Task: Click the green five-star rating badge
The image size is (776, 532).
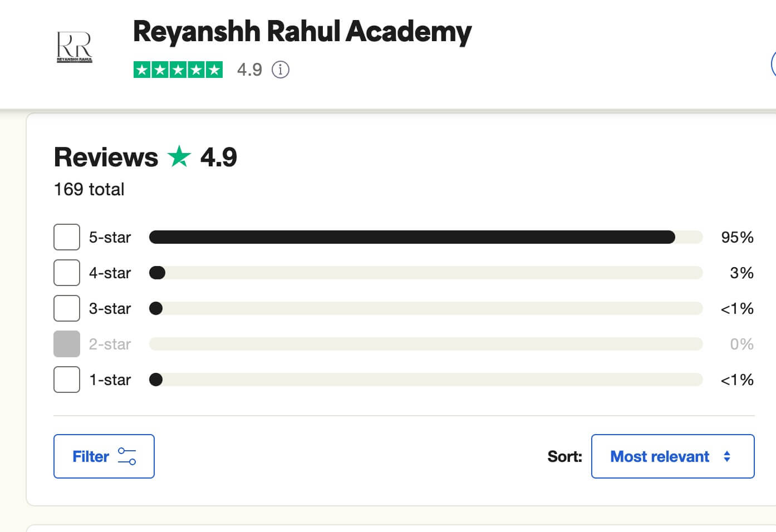Action: coord(178,70)
